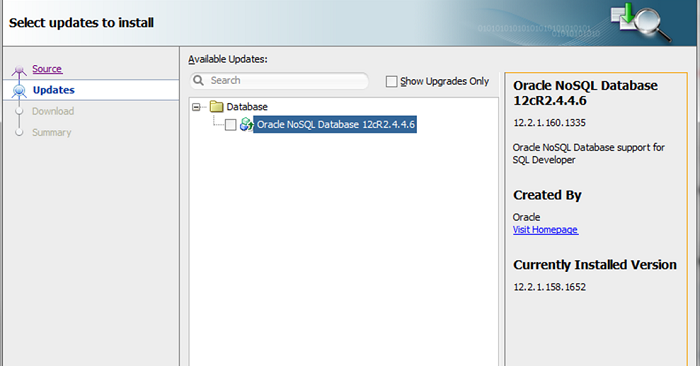Click the Oracle NoSQL Database details heading
Image resolution: width=700 pixels, height=366 pixels.
(x=585, y=93)
